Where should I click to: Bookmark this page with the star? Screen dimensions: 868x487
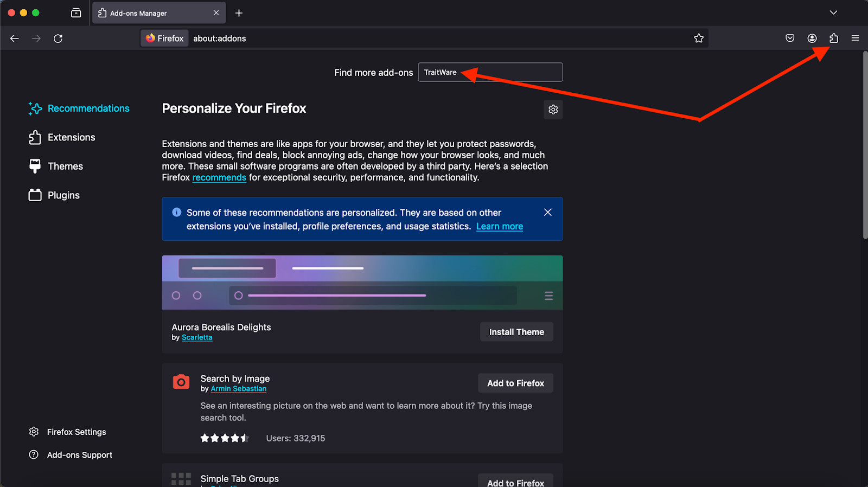(699, 38)
